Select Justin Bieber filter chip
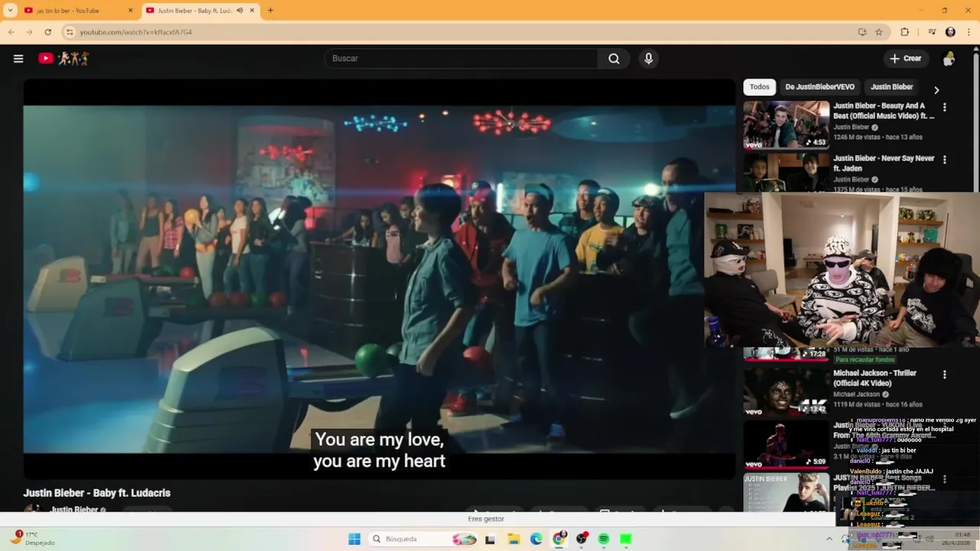This screenshot has height=551, width=980. (x=892, y=87)
